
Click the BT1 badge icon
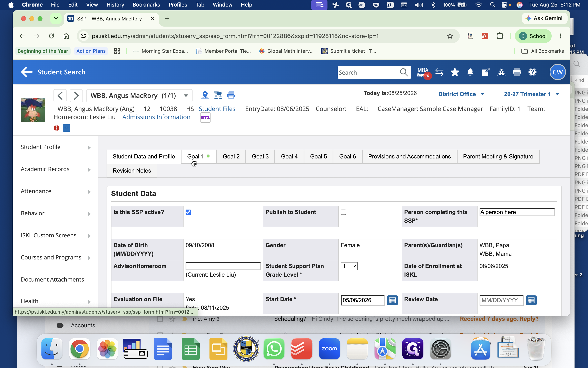click(205, 118)
